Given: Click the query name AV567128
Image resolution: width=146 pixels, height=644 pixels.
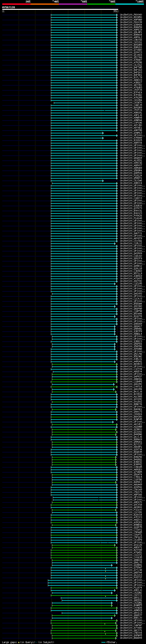Looking at the screenshot, I should pyautogui.click(x=8, y=7).
